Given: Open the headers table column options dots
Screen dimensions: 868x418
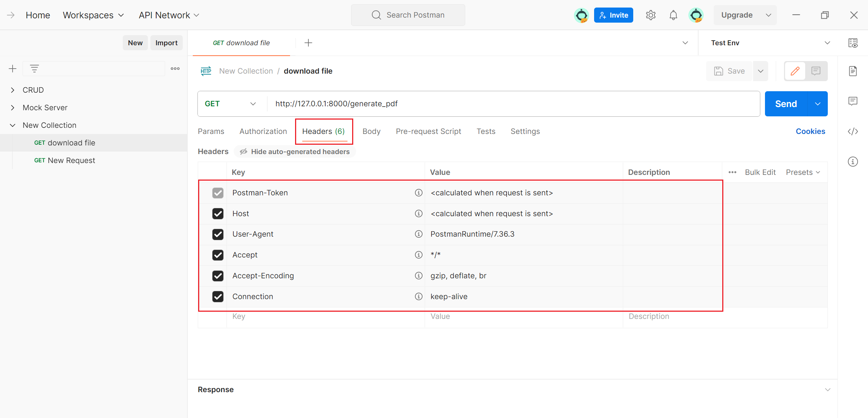Looking at the screenshot, I should coord(733,172).
